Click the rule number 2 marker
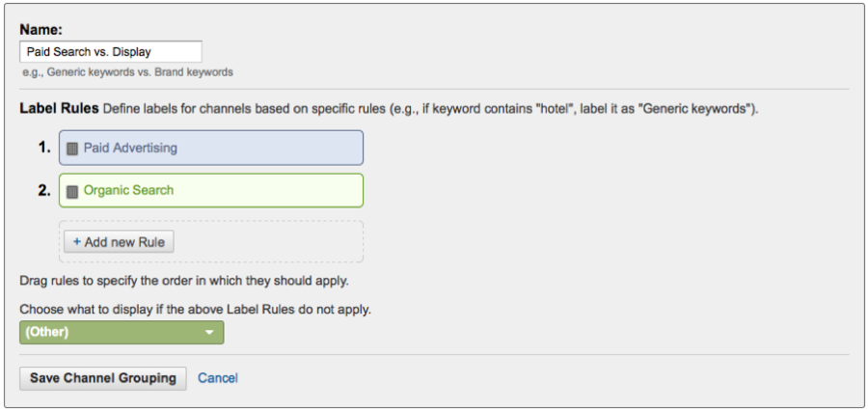 pos(43,191)
